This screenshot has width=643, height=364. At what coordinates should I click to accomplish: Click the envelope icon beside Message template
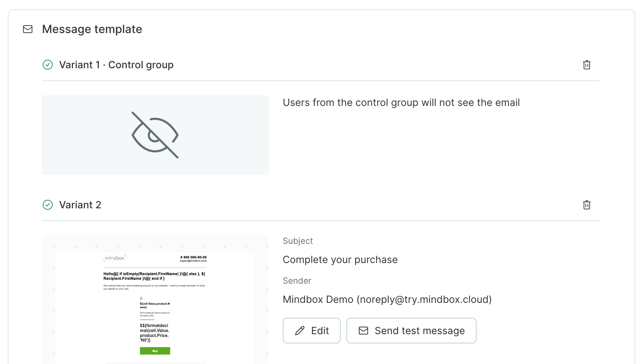tap(28, 29)
